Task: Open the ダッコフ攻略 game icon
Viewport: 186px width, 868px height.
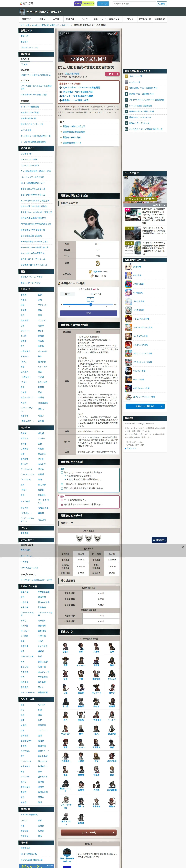Action: (128, 379)
